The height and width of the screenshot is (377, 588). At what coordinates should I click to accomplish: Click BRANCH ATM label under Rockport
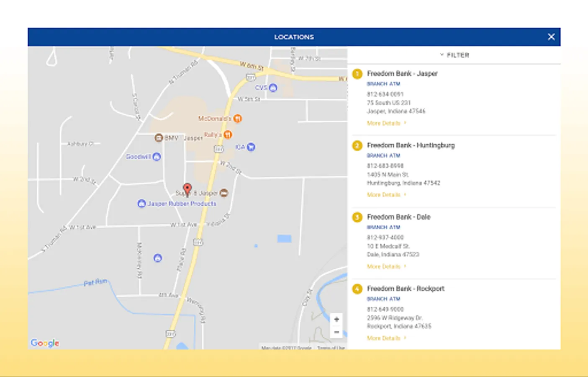click(383, 299)
